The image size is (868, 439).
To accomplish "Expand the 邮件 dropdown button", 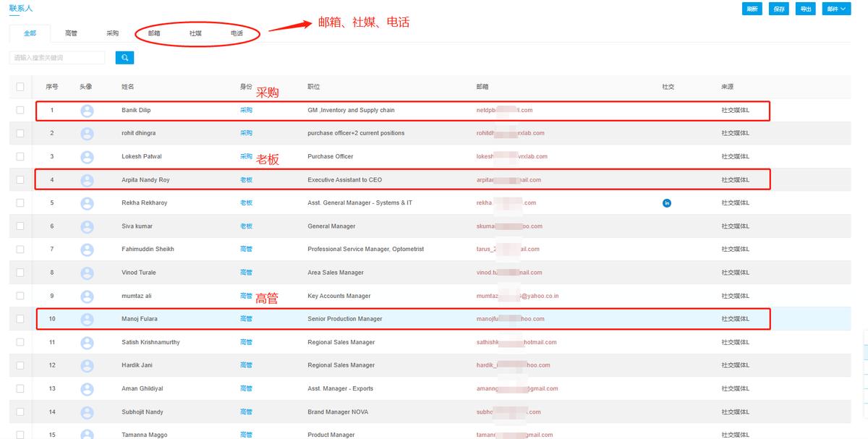I will [x=837, y=9].
